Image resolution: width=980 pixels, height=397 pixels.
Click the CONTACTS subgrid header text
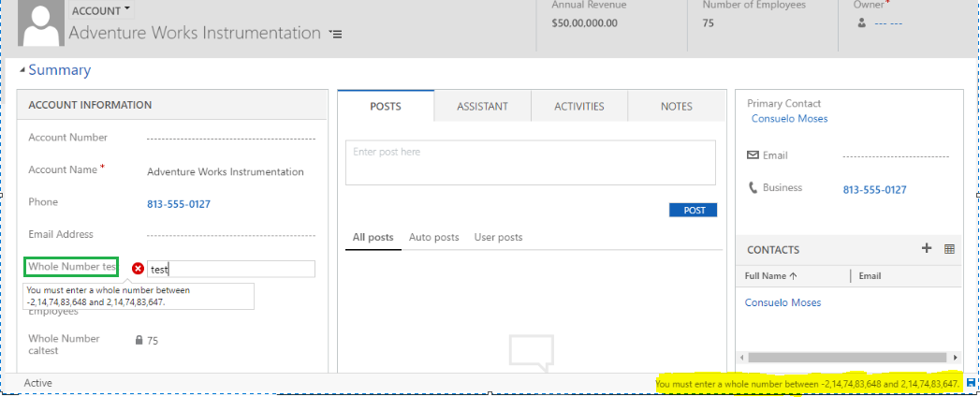pos(773,249)
